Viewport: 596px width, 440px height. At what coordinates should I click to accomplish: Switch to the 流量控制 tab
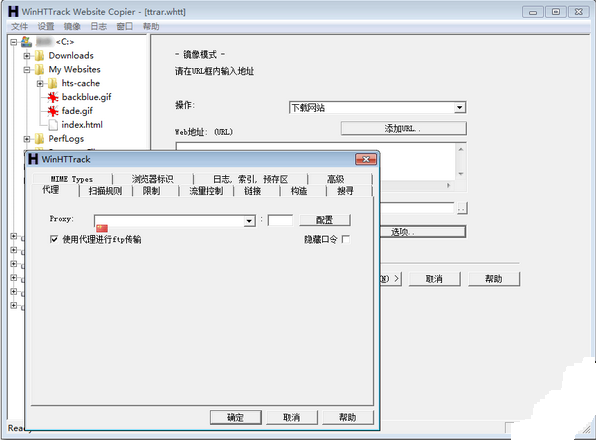(x=206, y=191)
